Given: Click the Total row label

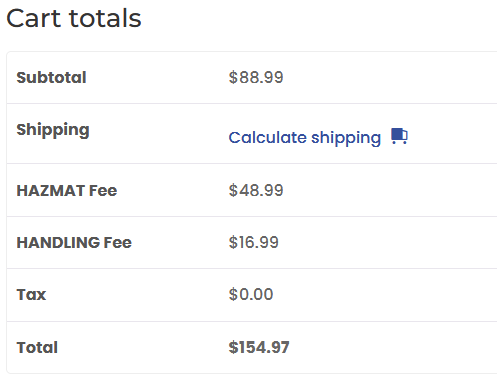Looking at the screenshot, I should tap(37, 347).
